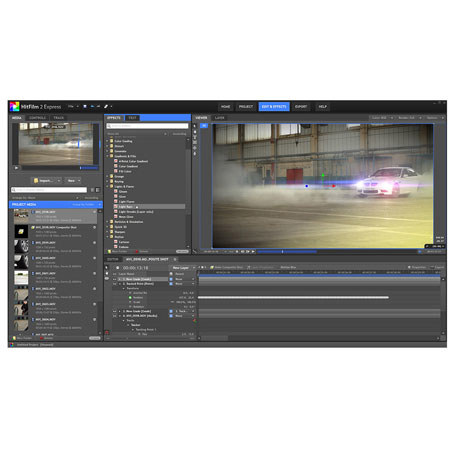Screen dimensions: 450x450
Task: Open the HELP tab
Action: [323, 107]
